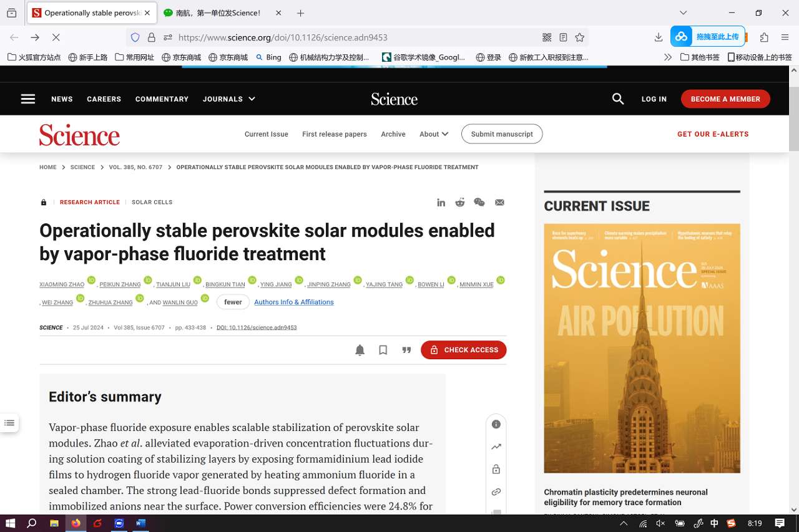Collapse author list with fewer button

(233, 302)
